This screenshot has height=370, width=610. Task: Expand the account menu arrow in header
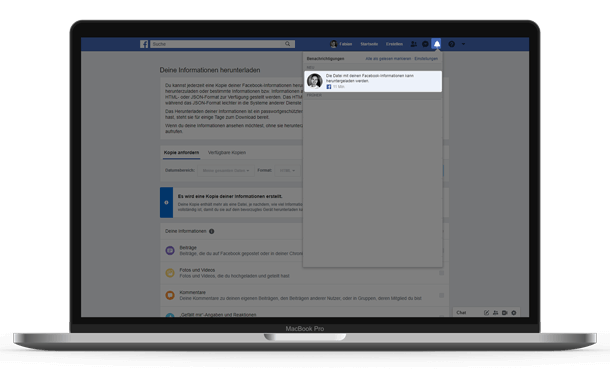click(x=463, y=44)
